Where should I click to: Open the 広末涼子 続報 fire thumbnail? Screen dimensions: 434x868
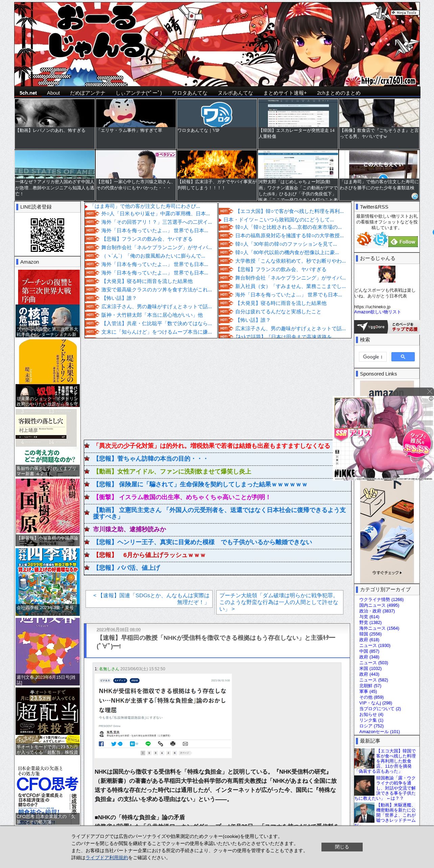[217, 175]
